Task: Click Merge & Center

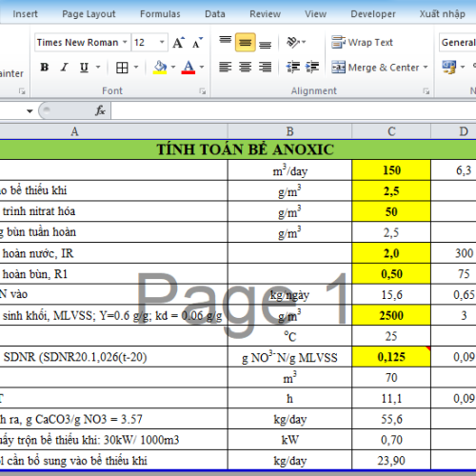Action: pyautogui.click(x=375, y=68)
